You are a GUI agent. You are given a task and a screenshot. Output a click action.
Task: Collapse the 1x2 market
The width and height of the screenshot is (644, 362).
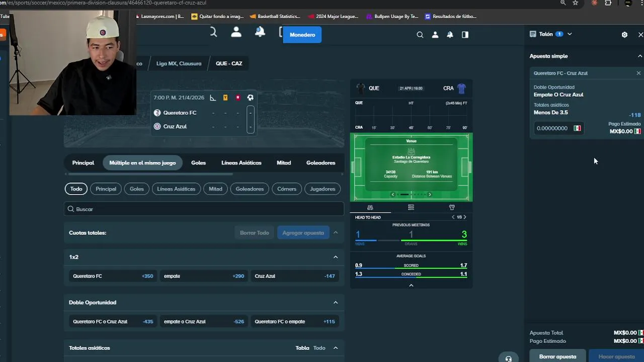(336, 257)
